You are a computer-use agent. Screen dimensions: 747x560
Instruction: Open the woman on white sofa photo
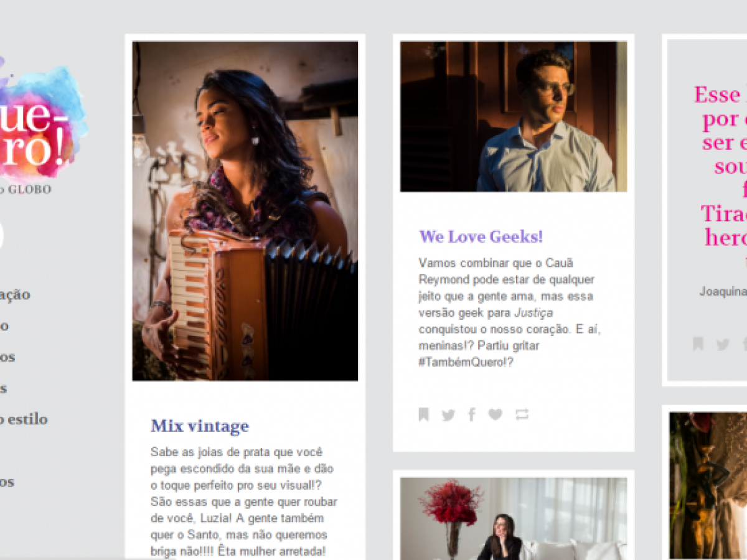pyautogui.click(x=514, y=519)
